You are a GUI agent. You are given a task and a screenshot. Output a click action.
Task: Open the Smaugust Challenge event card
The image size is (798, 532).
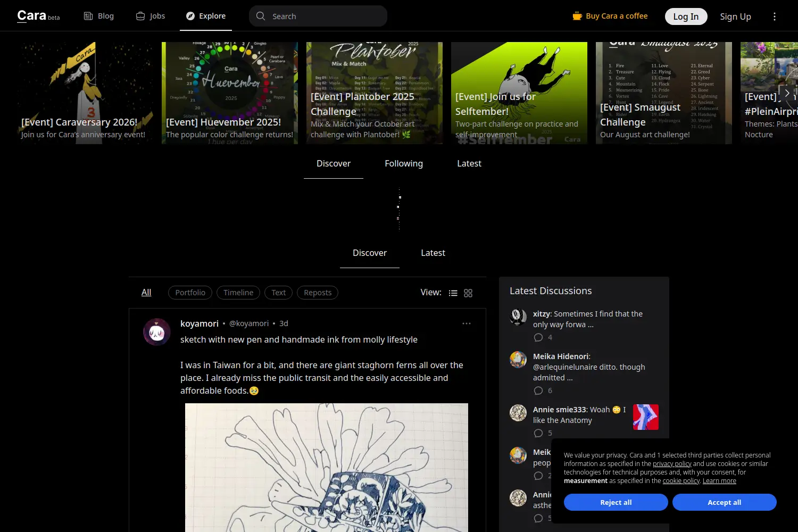coord(664,93)
